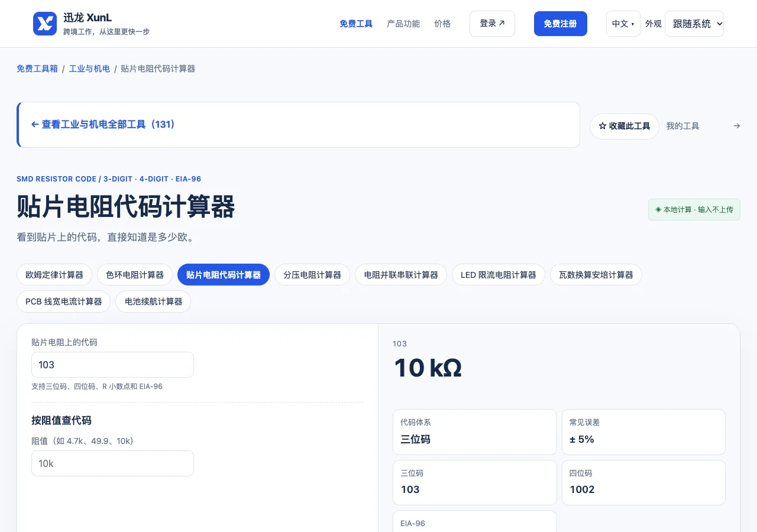This screenshot has width=757, height=532.
Task: Switch to 瓦数换算安培计算器 tab
Action: click(x=596, y=275)
